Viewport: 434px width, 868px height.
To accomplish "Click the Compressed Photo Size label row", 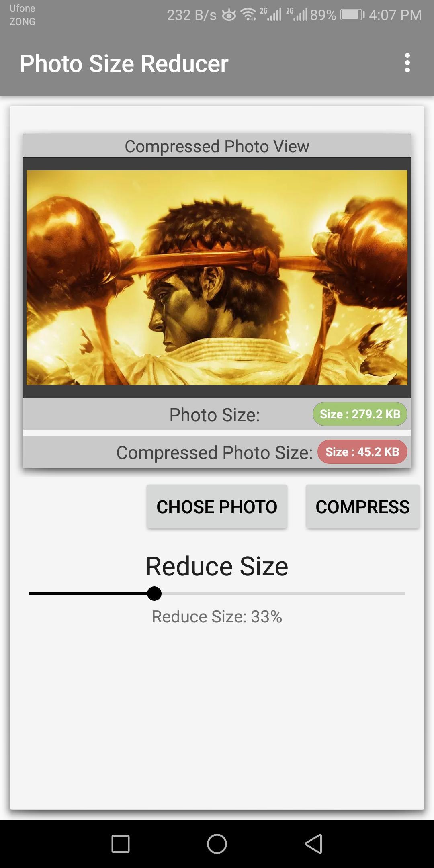I will 217,452.
